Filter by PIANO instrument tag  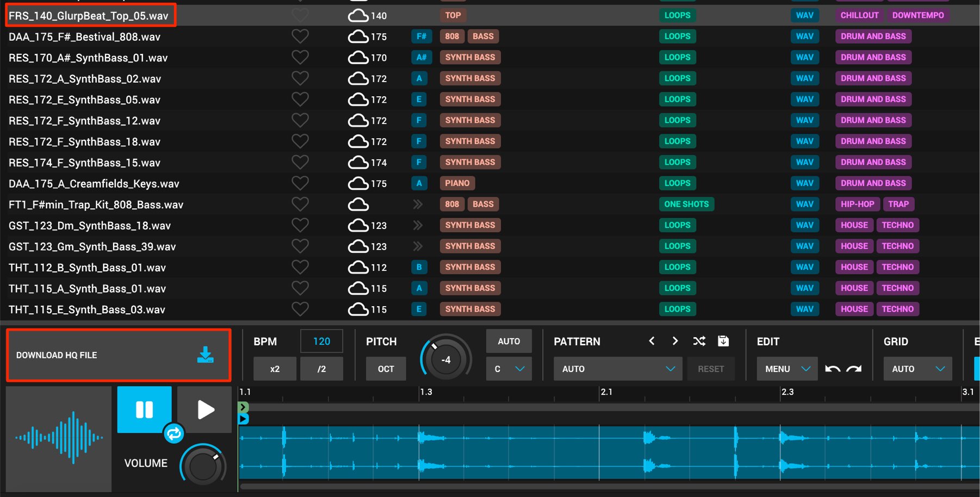point(457,183)
